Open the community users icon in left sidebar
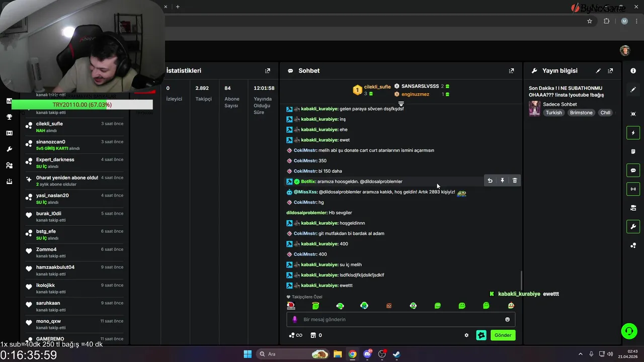 9,165
